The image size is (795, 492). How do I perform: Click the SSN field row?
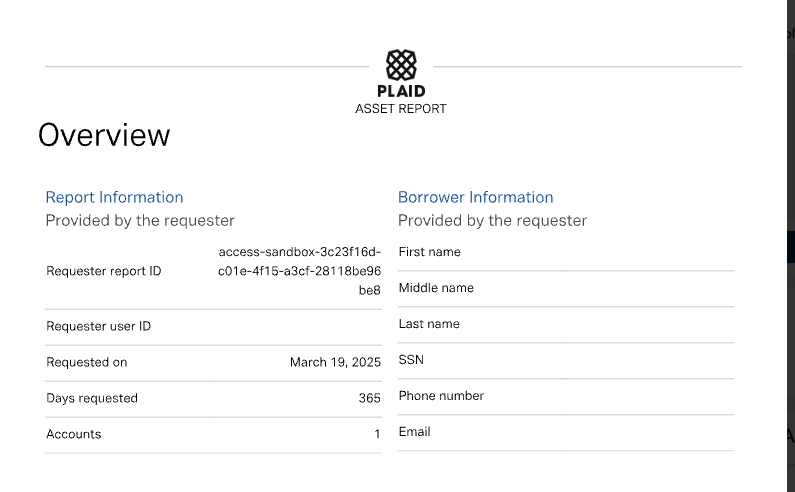tap(566, 361)
